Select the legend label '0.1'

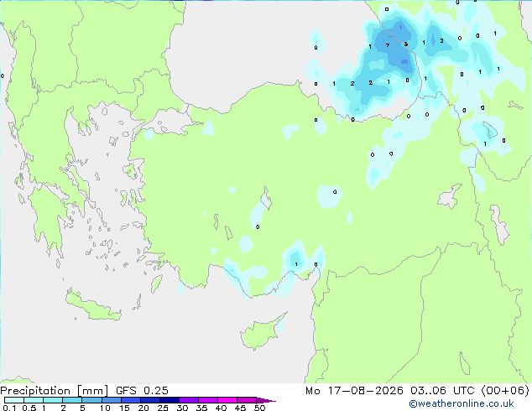tap(9, 408)
